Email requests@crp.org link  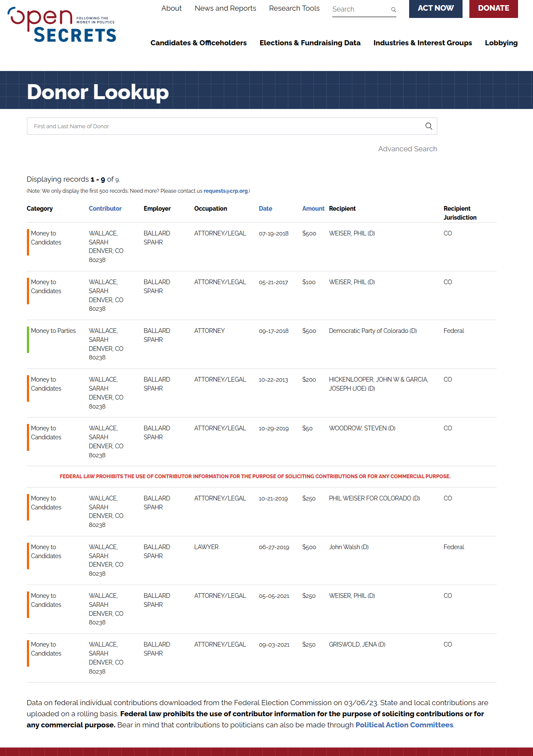click(x=225, y=191)
